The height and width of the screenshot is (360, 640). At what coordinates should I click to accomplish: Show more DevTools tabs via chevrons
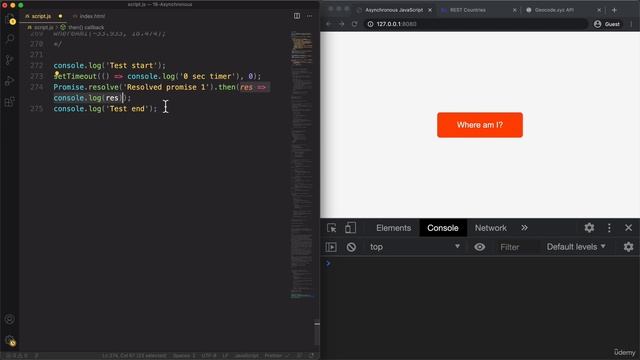pyautogui.click(x=524, y=228)
